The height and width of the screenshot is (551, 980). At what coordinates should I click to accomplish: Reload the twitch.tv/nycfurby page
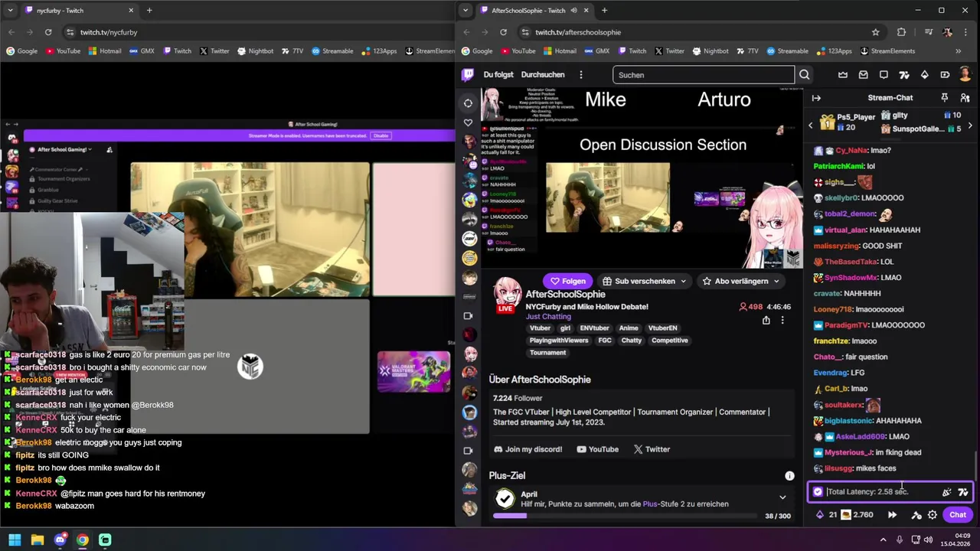coord(48,32)
